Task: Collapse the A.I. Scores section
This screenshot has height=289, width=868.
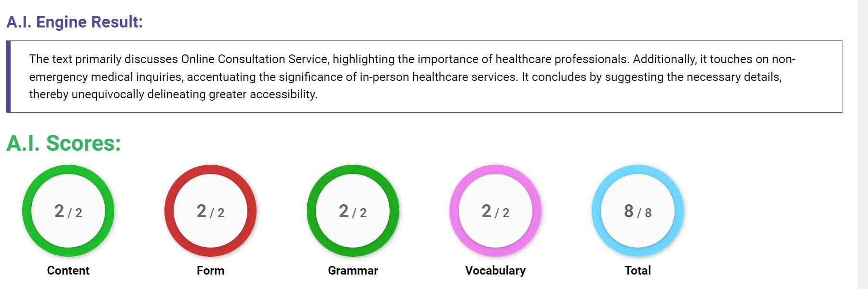Action: point(63,143)
